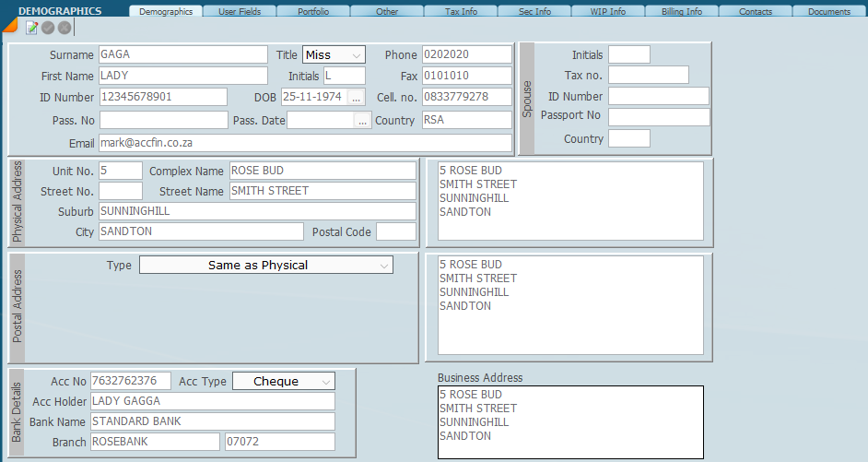Open the Pass. Date picker ellipsis button
This screenshot has width=868, height=462.
click(362, 120)
